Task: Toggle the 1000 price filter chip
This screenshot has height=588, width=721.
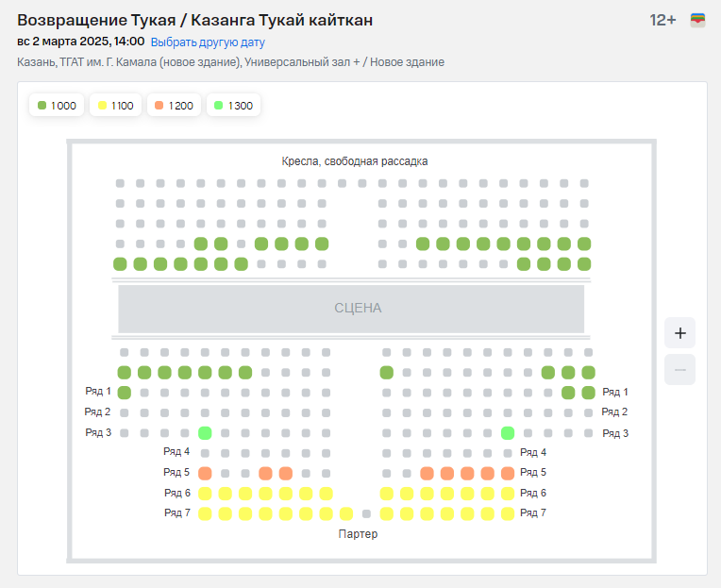Action: click(57, 106)
